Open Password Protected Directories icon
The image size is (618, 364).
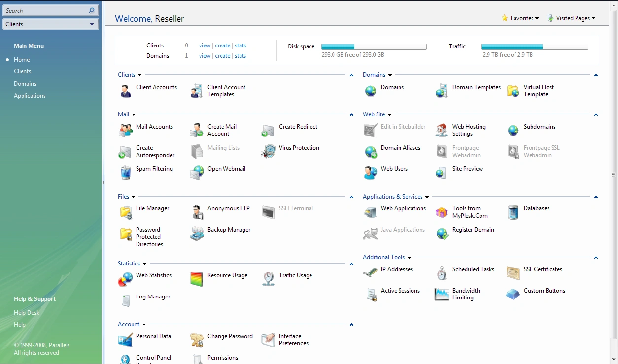[126, 233]
